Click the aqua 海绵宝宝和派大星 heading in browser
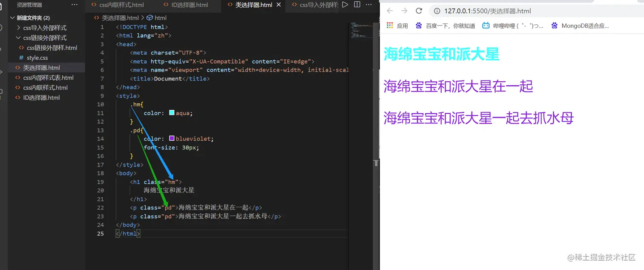Image resolution: width=644 pixels, height=270 pixels. point(441,55)
